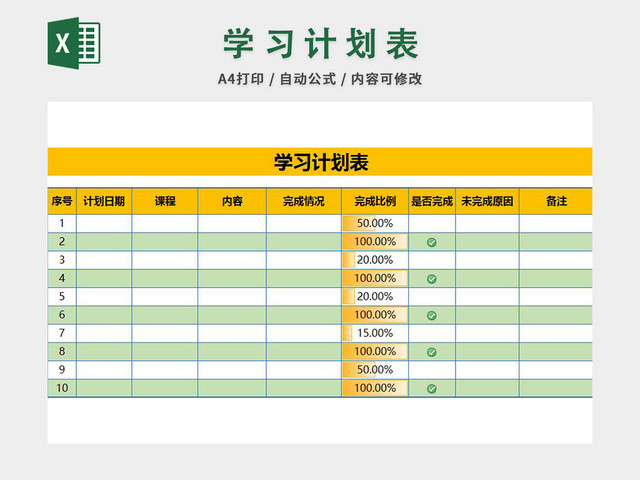640x480 pixels.
Task: Click the 备注 column header
Action: pyautogui.click(x=556, y=201)
